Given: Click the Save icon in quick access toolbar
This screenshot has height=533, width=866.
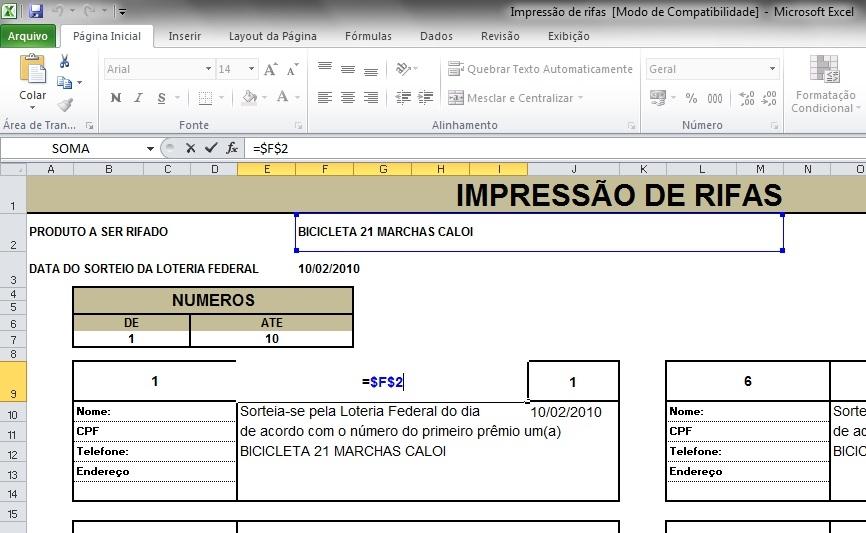Looking at the screenshot, I should click(x=36, y=12).
